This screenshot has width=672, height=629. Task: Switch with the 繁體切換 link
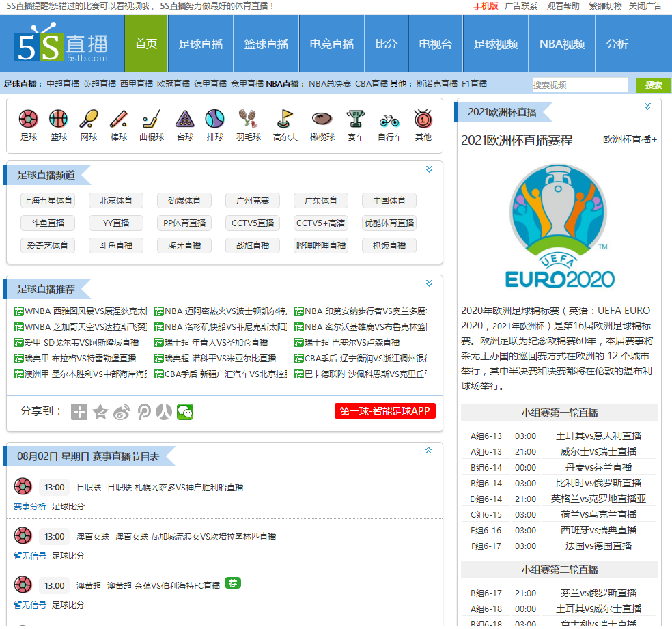tap(605, 6)
